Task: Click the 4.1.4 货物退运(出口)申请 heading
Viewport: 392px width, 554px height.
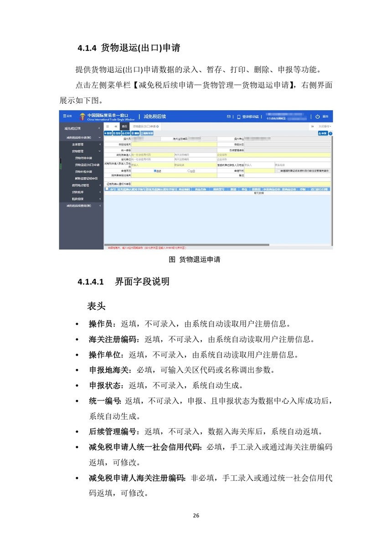Action: pyautogui.click(x=129, y=48)
